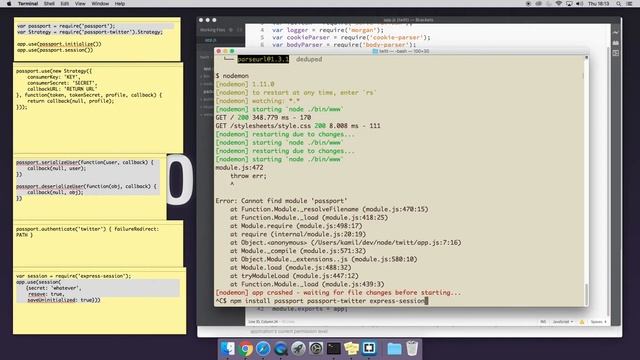Click the passport.authenticate sticky note

click(98, 244)
